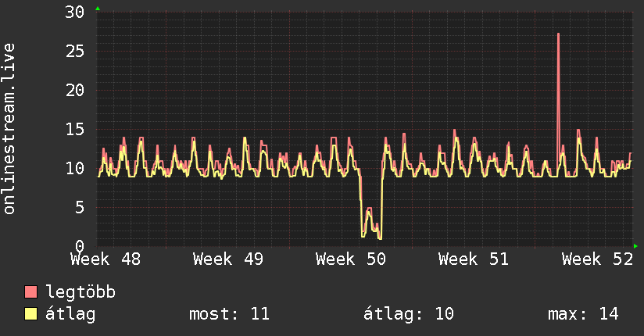This screenshot has width=644, height=336.
Task: Click the onlinestream.live vertical axis title
Action: (9, 129)
